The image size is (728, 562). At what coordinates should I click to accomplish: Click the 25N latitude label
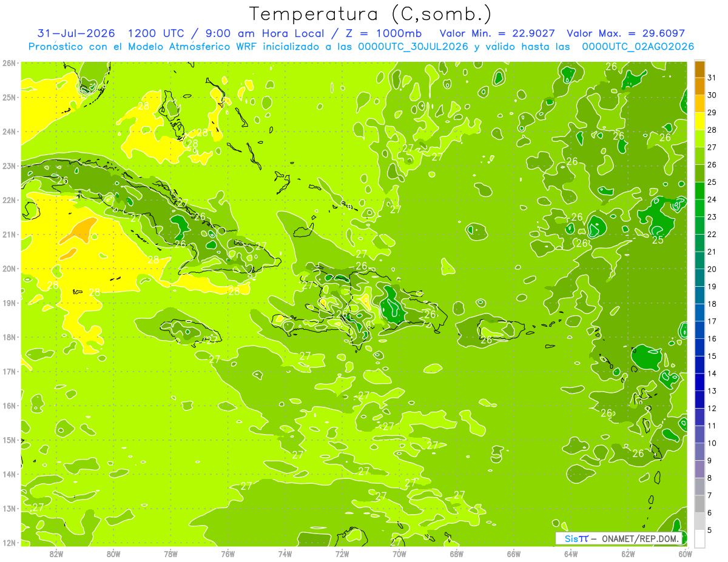point(9,97)
